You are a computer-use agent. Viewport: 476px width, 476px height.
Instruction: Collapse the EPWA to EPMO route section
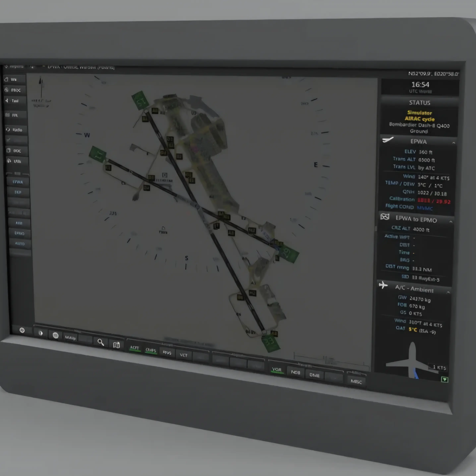pos(451,221)
